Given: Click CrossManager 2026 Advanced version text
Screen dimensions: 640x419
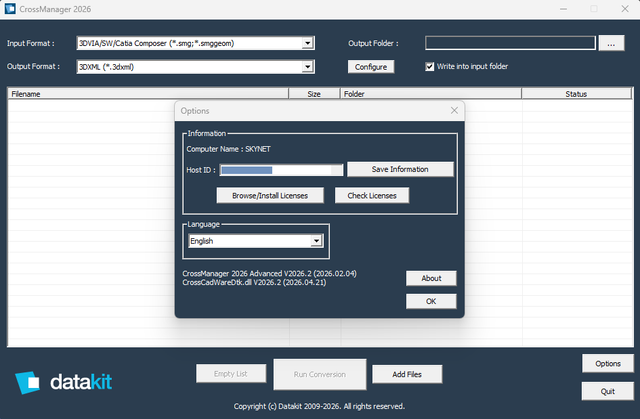Looking at the screenshot, I should point(269,273).
